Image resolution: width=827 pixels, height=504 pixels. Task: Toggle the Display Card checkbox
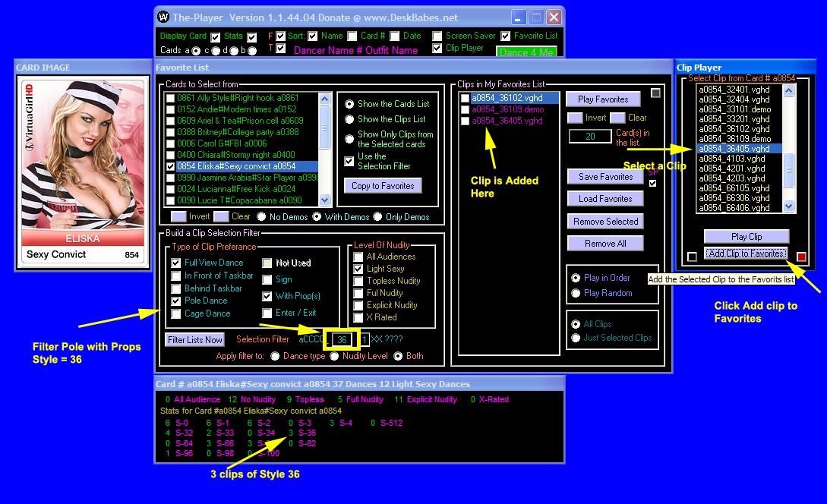pyautogui.click(x=215, y=37)
